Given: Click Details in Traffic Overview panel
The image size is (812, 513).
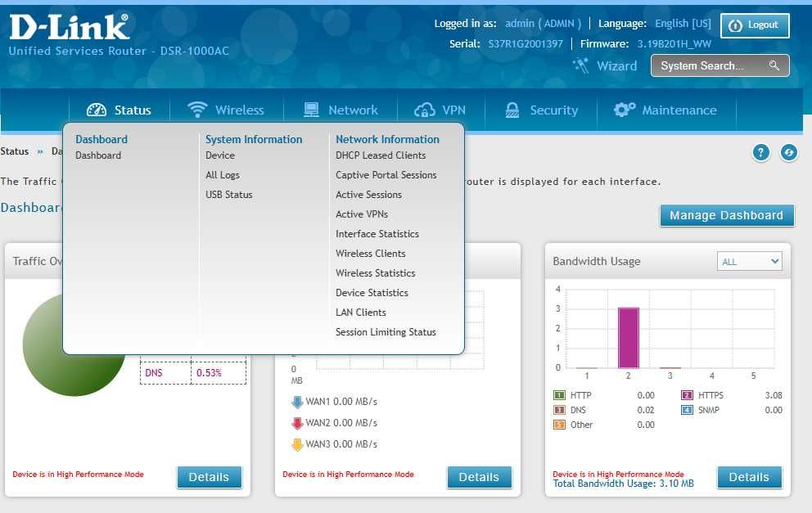Looking at the screenshot, I should coord(209,477).
